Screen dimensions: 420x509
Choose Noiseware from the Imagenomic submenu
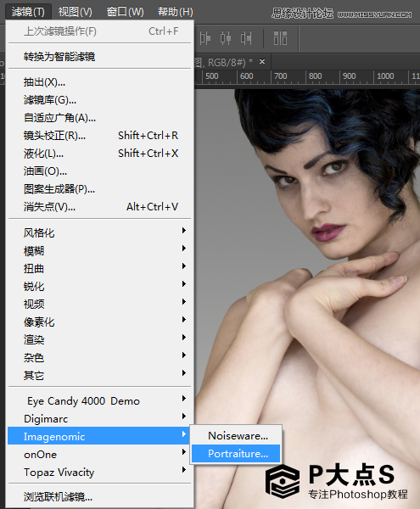[x=236, y=436]
